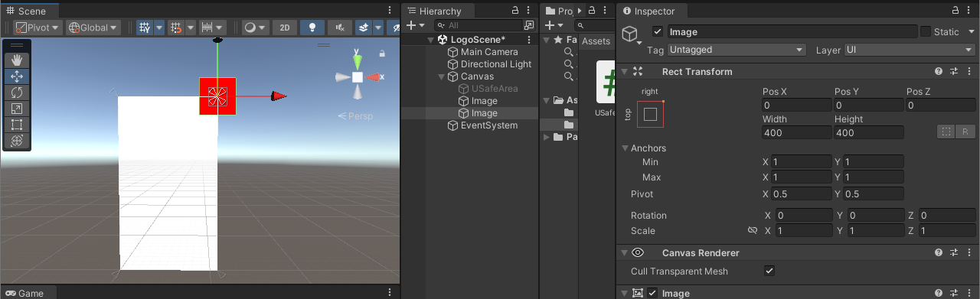
Task: Lock the Hierarchy panel
Action: (514, 11)
